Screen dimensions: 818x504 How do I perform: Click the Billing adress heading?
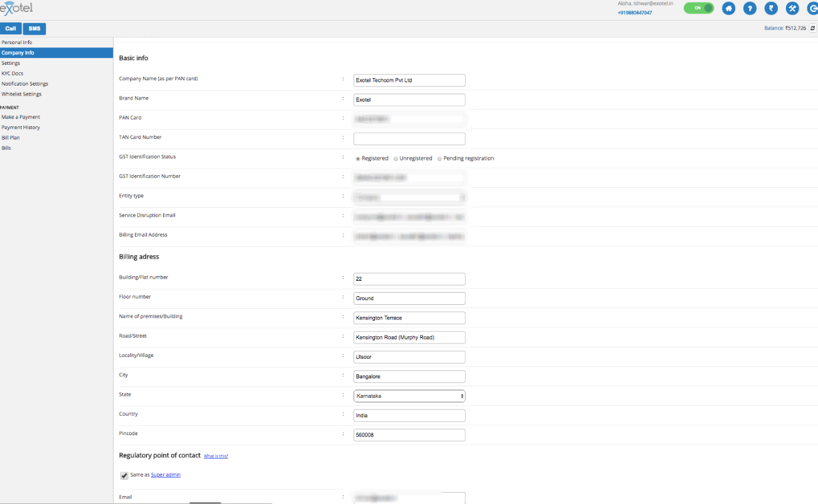click(139, 257)
